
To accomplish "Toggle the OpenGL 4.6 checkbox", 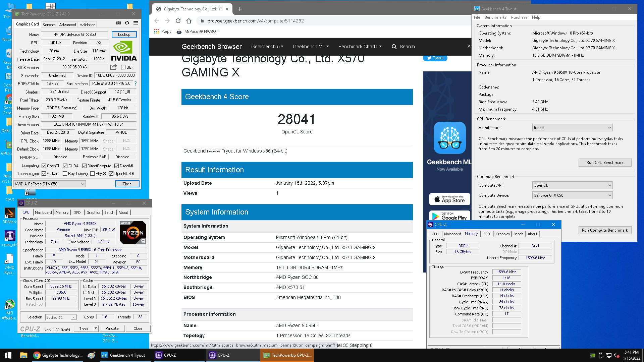I will point(111,173).
